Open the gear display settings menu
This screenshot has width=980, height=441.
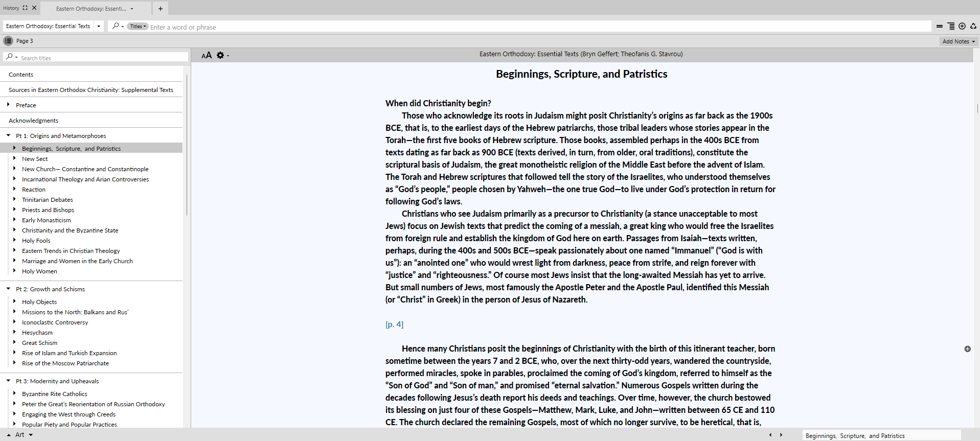(x=221, y=55)
